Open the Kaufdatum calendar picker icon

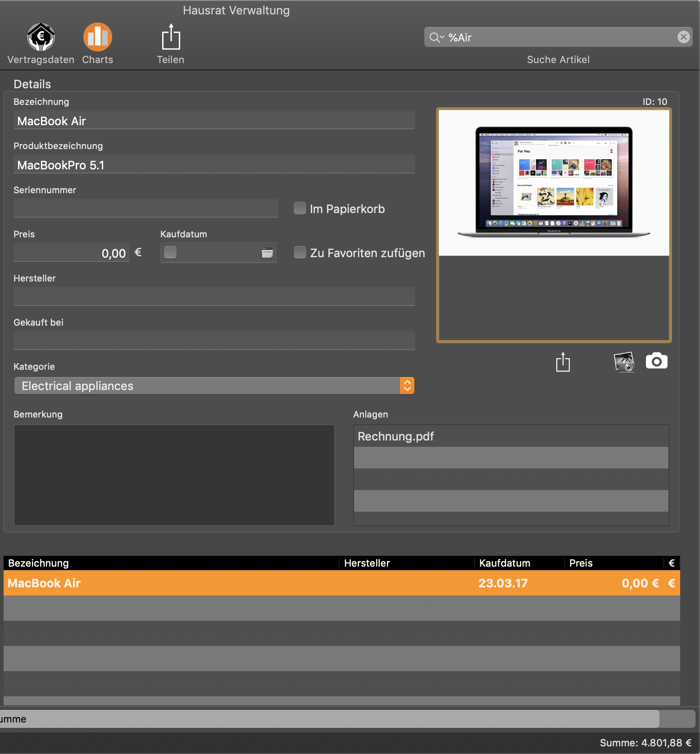click(268, 252)
